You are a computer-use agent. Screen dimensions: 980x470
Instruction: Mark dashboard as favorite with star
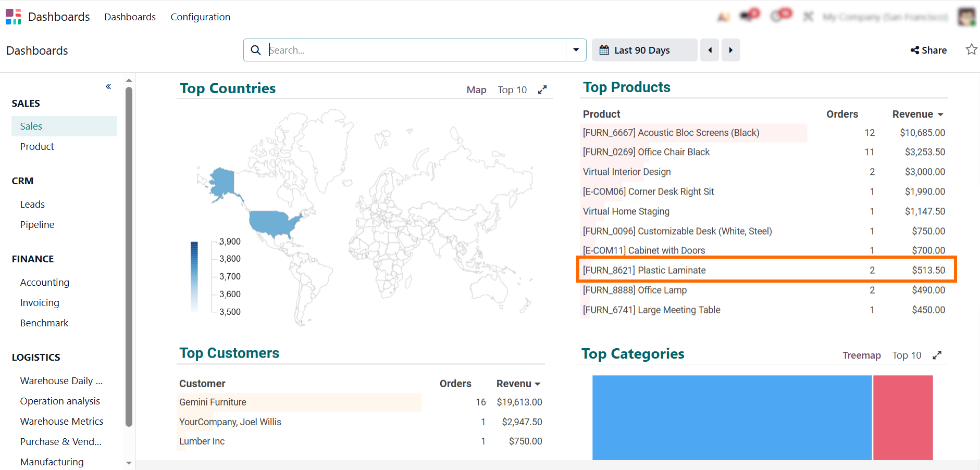pos(971,50)
